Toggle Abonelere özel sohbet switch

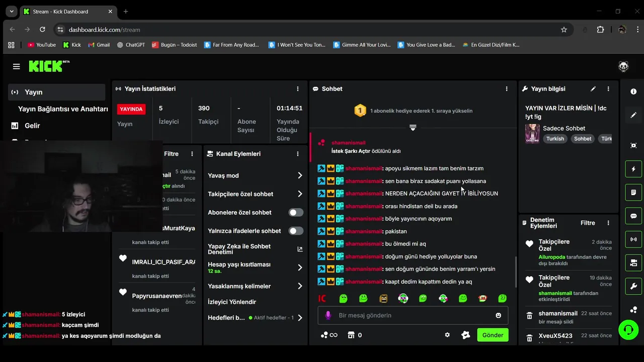(296, 212)
